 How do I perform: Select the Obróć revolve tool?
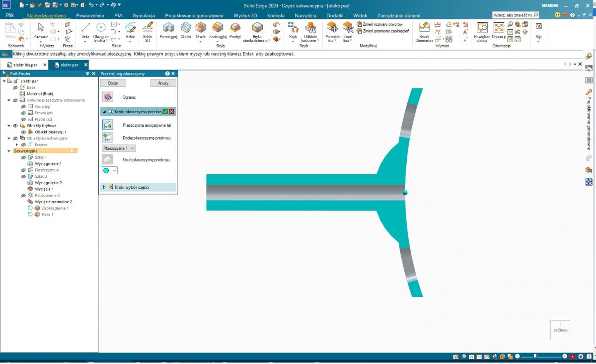click(186, 31)
